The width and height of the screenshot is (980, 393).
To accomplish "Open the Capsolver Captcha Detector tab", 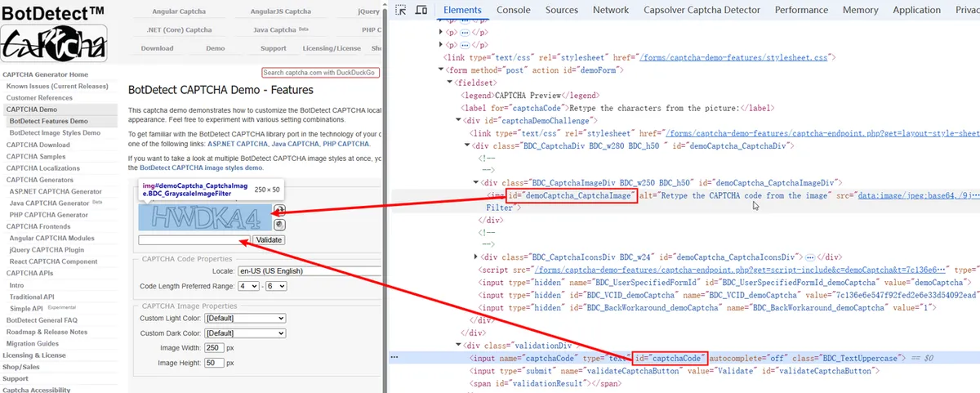I will pos(702,10).
